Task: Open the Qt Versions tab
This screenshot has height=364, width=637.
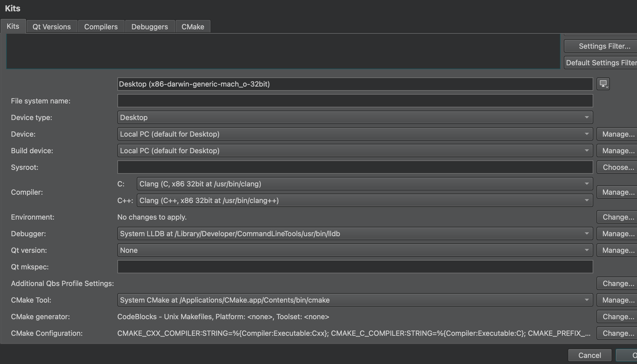Action: click(52, 27)
